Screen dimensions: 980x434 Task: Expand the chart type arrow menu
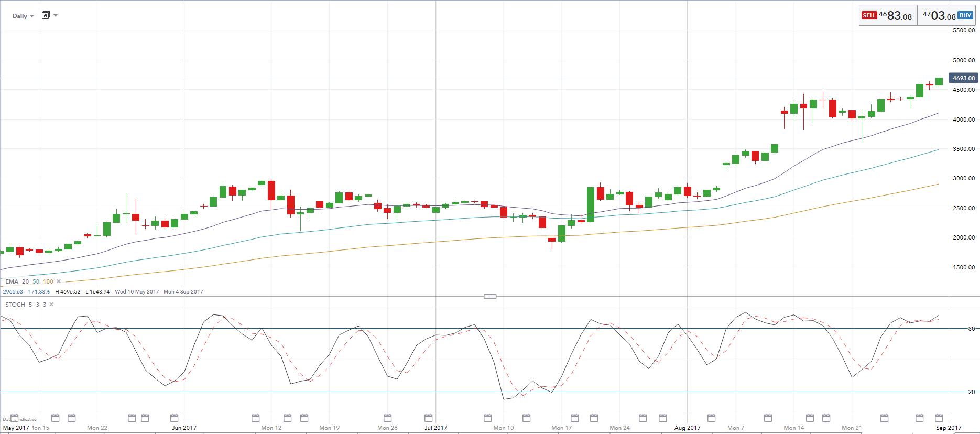(56, 15)
